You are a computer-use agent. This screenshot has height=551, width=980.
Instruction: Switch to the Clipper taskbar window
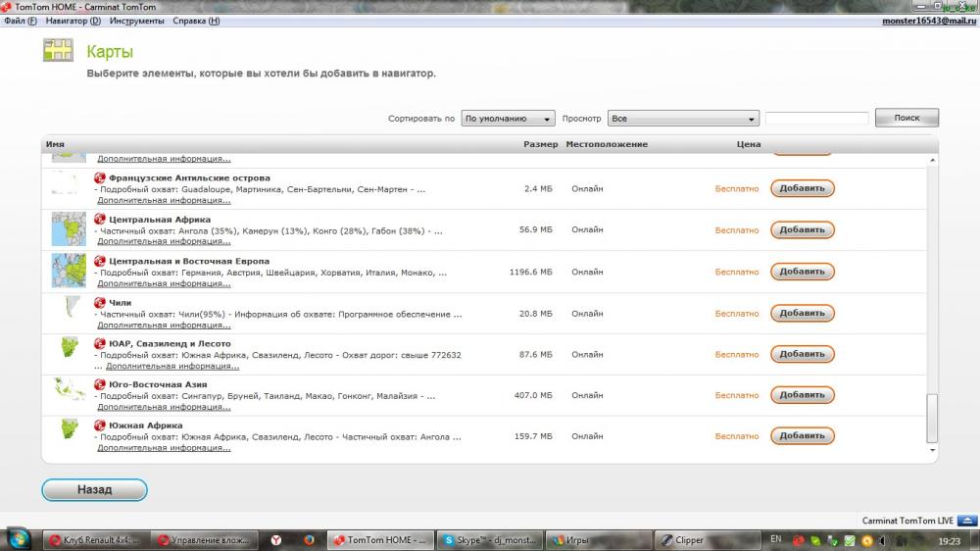click(707, 540)
